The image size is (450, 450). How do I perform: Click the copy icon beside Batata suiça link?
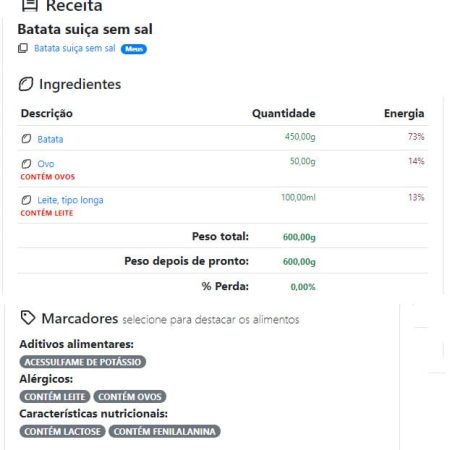(x=23, y=48)
